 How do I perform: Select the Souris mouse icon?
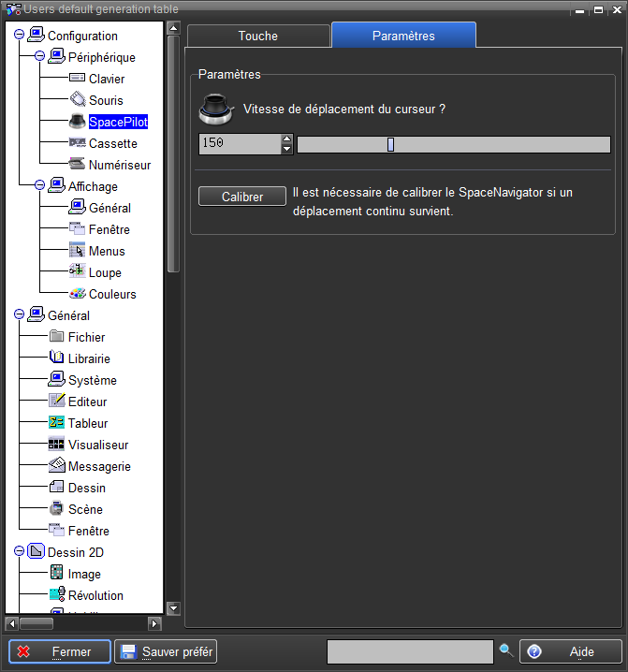point(78,100)
